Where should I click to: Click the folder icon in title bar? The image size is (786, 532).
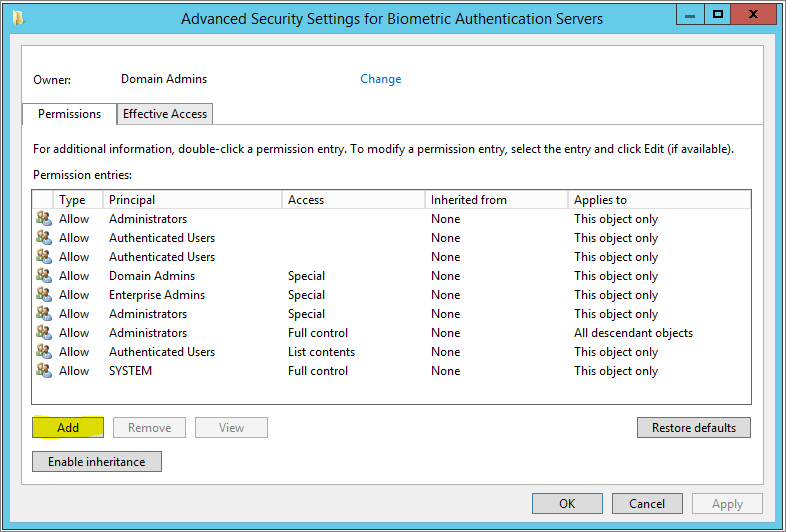(x=17, y=18)
